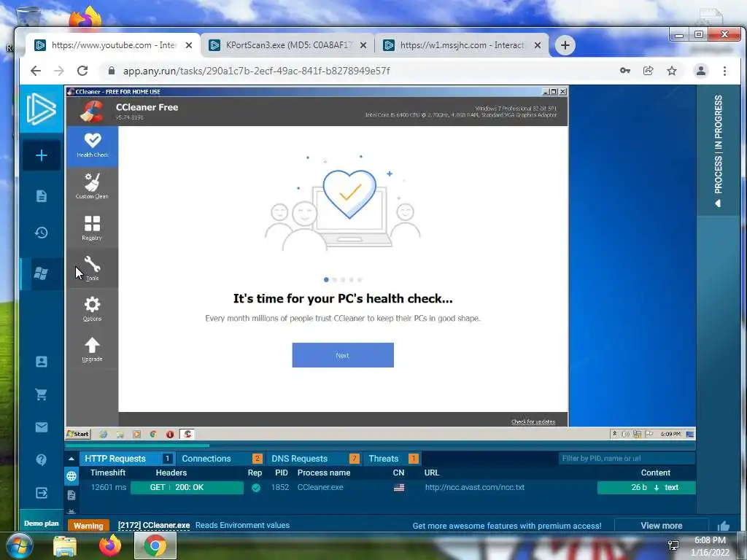The width and height of the screenshot is (747, 560).
Task: Click the sign-out exit icon in ANY.RUN sidebar
Action: point(42,493)
